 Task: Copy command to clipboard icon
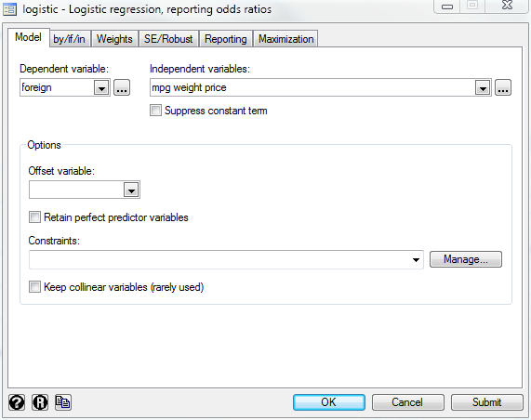(63, 402)
